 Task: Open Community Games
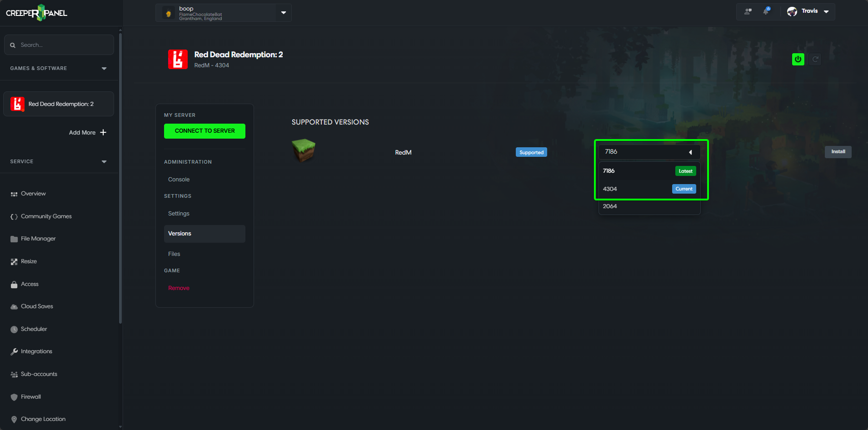pyautogui.click(x=46, y=216)
